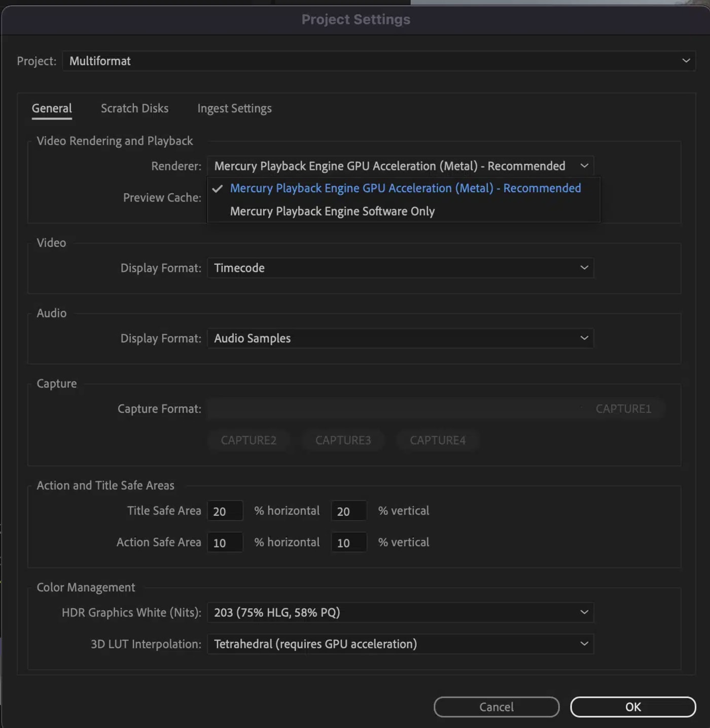
Task: Edit Title Safe Area horizontal percentage field
Action: pyautogui.click(x=225, y=511)
